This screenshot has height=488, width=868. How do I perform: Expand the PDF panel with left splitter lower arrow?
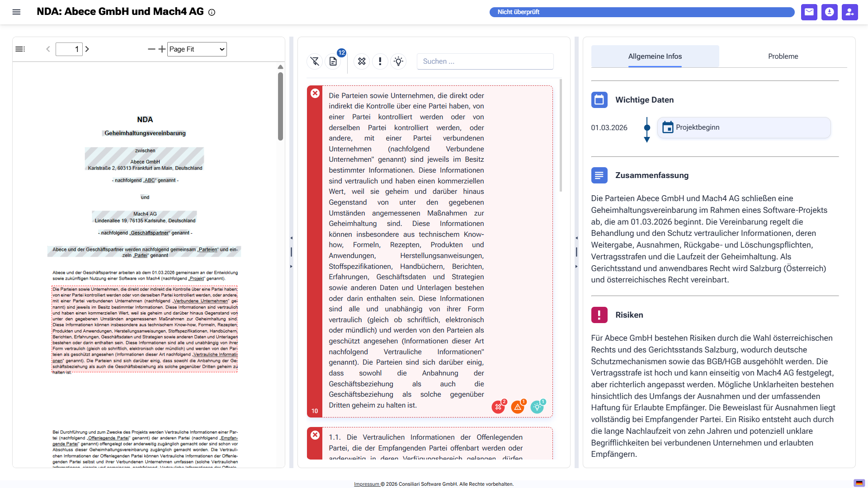pyautogui.click(x=291, y=267)
